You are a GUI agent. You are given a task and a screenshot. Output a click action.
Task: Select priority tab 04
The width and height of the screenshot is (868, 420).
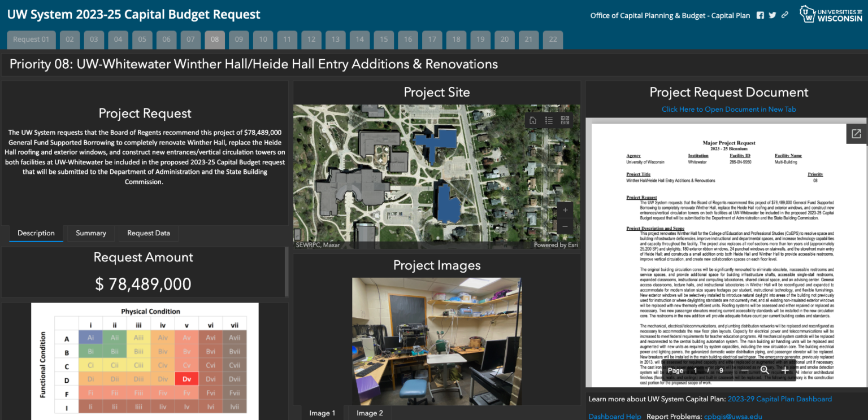pos(118,40)
